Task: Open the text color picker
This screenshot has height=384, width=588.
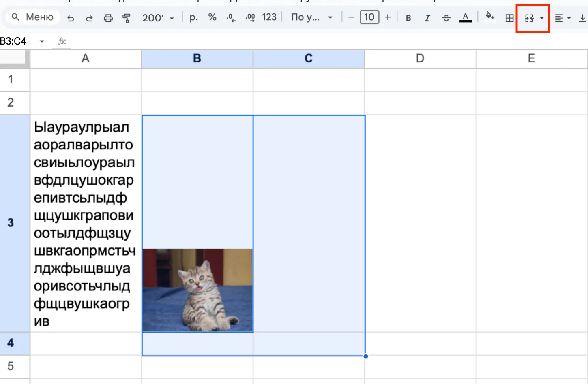Action: tap(465, 18)
